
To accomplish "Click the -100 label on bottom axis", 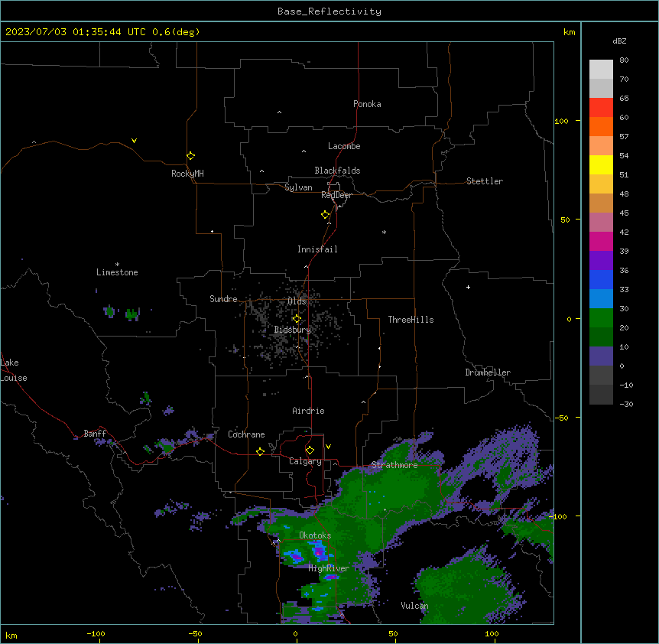I will (96, 633).
